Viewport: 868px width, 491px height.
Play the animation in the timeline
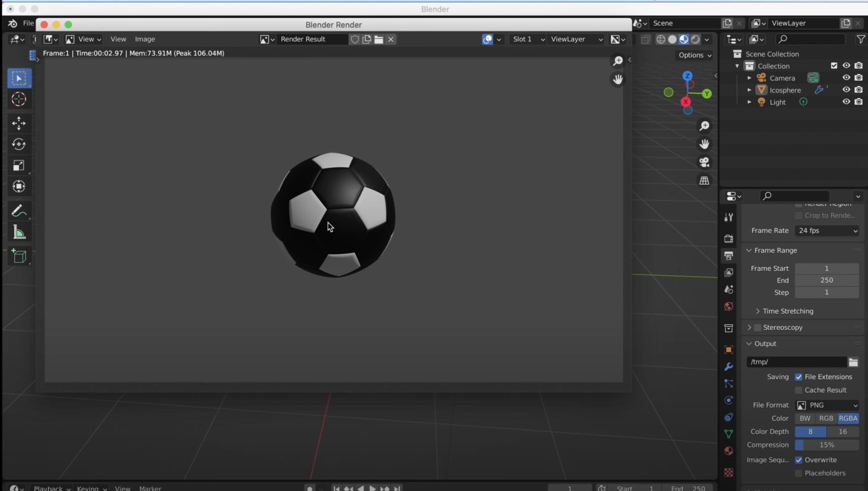click(x=372, y=488)
